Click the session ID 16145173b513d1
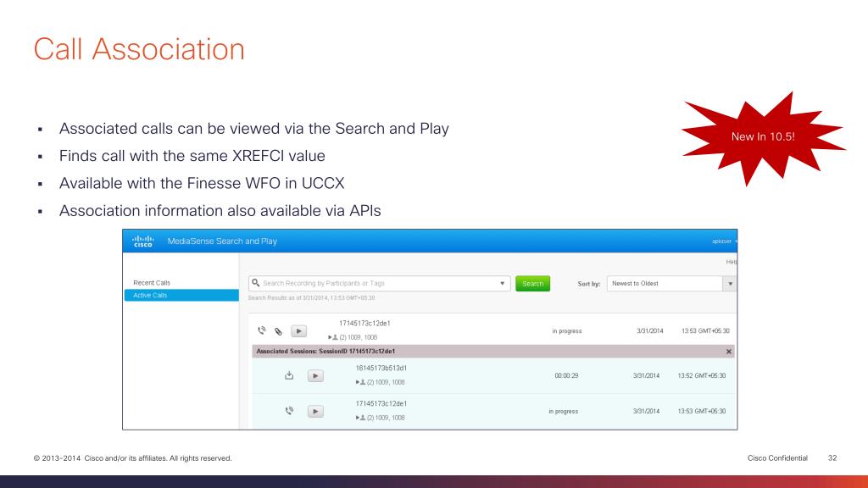This screenshot has width=868, height=488. 381,368
